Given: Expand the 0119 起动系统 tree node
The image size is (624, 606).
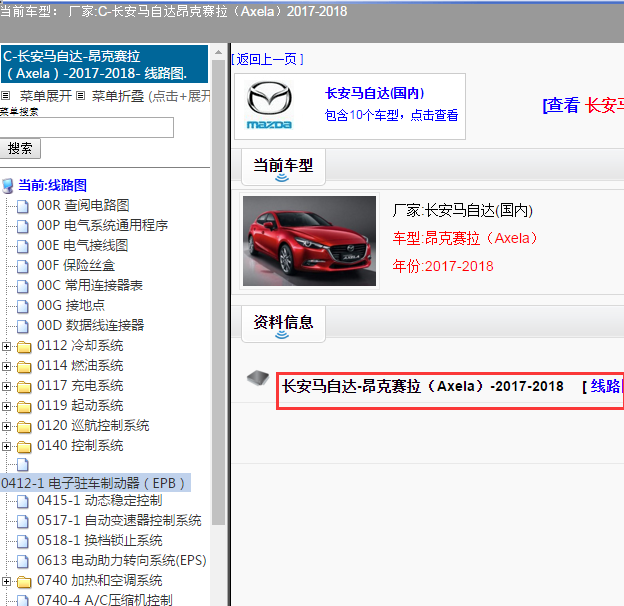Looking at the screenshot, I should click(x=6, y=406).
